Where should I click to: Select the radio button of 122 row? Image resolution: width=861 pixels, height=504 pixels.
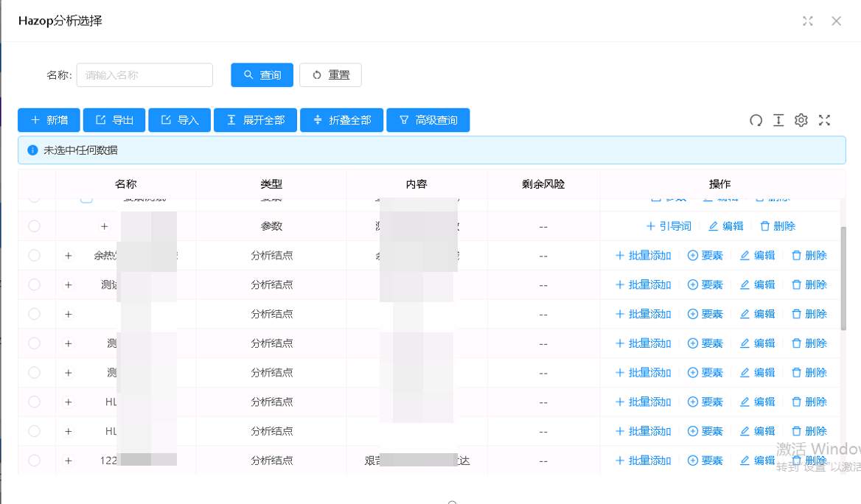34,461
